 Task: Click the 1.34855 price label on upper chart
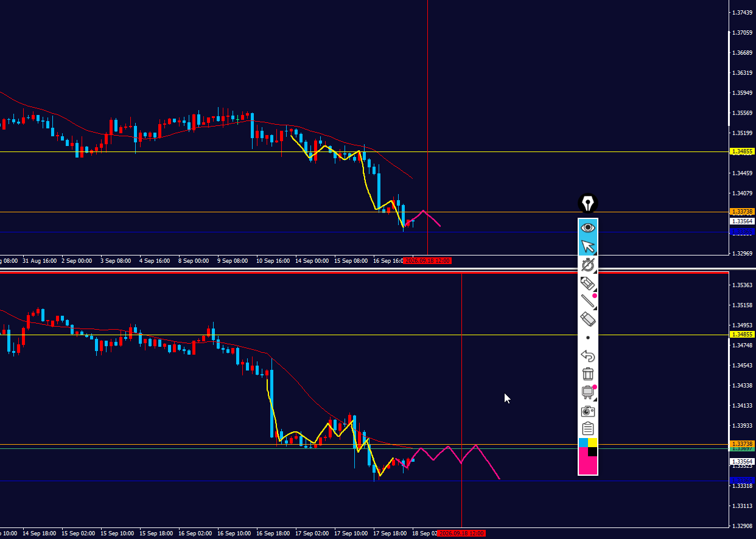click(743, 151)
